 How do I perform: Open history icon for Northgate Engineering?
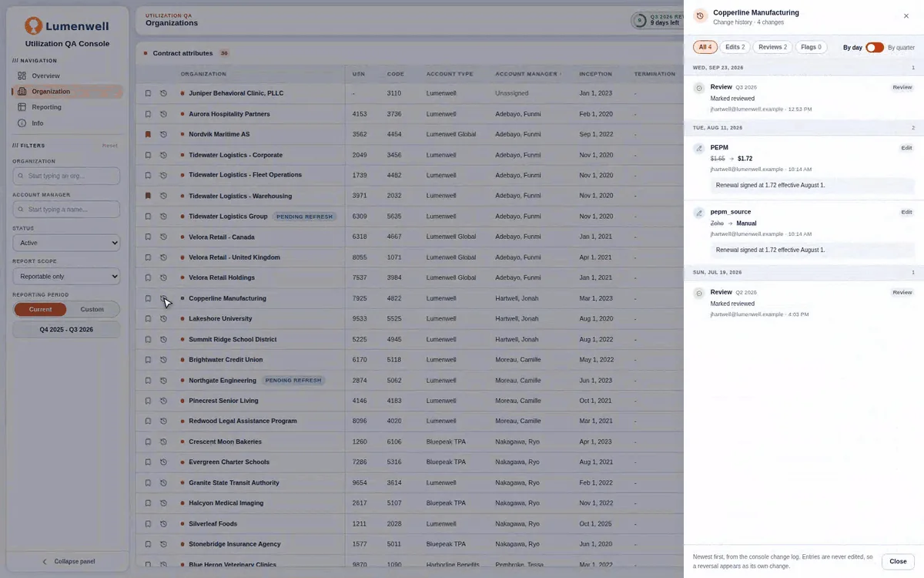pos(163,380)
